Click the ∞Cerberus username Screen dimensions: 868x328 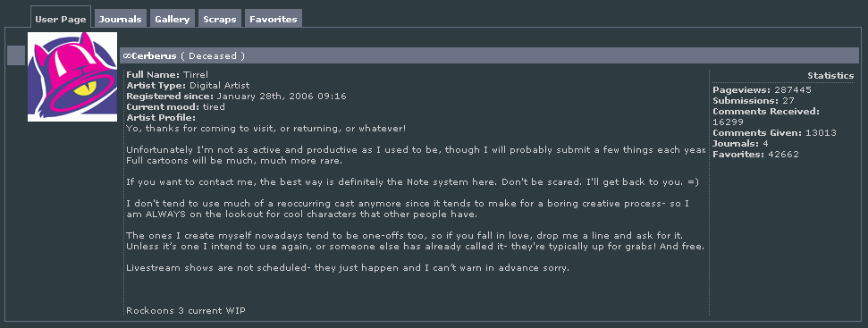[150, 56]
